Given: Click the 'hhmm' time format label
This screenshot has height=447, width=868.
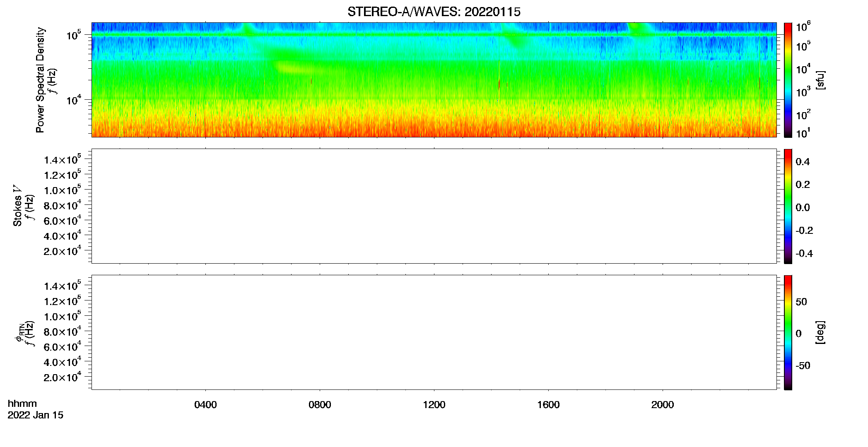Looking at the screenshot, I should click(22, 404).
